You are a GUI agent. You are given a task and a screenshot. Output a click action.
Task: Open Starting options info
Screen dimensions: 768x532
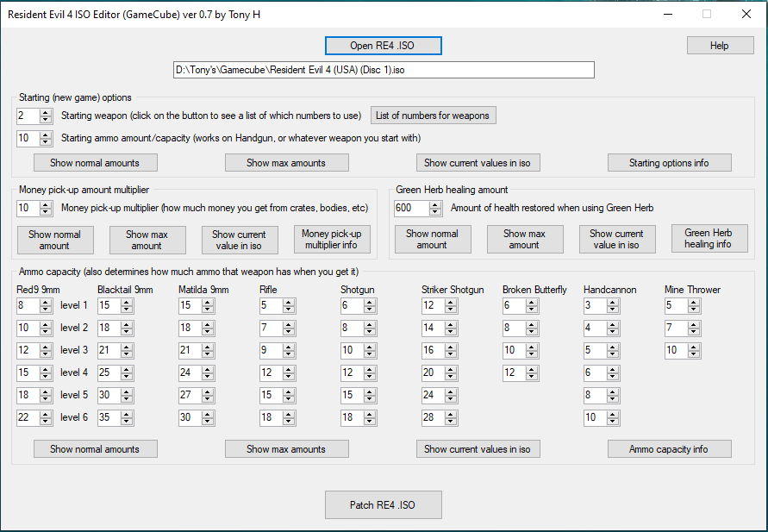(669, 163)
